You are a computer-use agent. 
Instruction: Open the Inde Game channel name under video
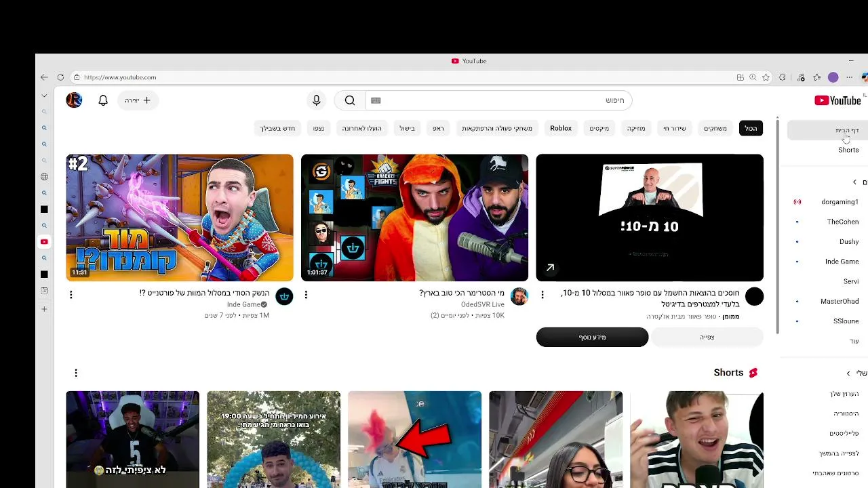243,305
